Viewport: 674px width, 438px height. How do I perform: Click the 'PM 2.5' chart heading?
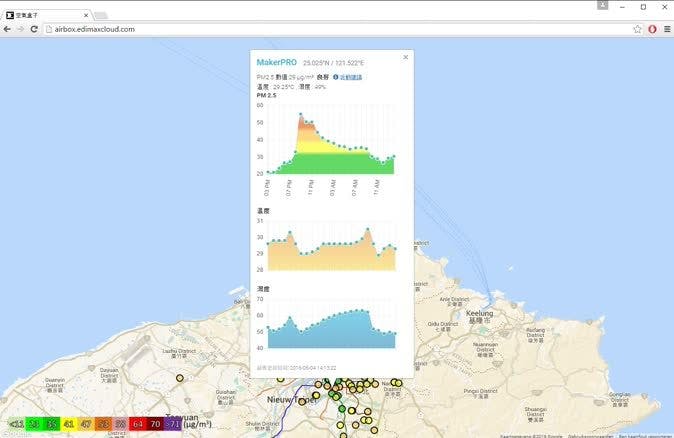click(267, 95)
